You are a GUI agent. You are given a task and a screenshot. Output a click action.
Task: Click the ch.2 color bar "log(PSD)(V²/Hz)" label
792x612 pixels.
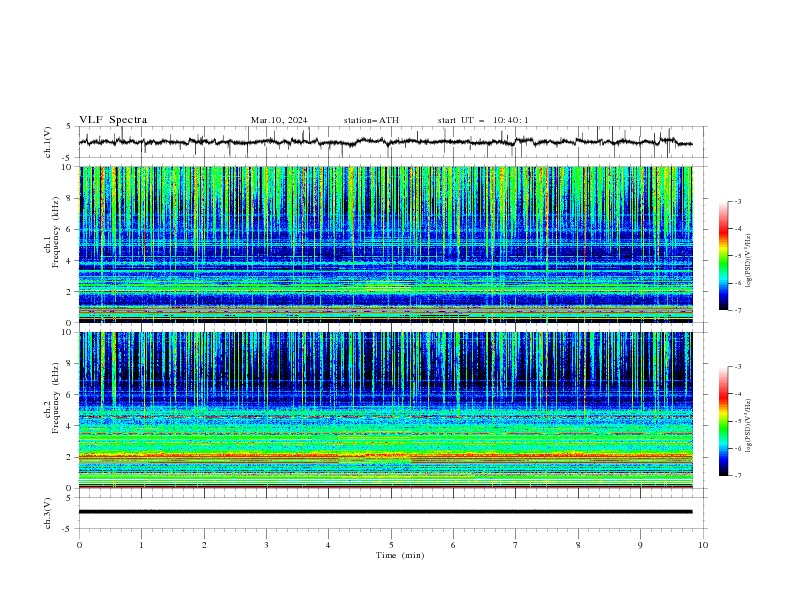(x=749, y=425)
